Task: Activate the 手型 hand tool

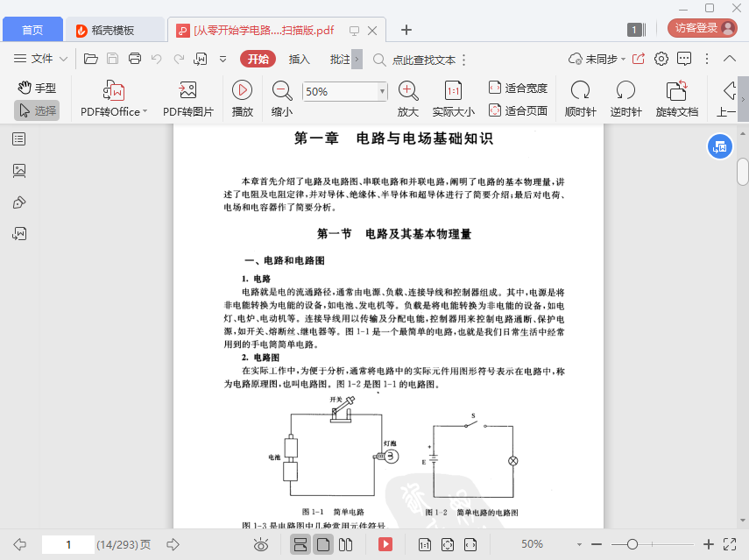Action: tap(37, 88)
